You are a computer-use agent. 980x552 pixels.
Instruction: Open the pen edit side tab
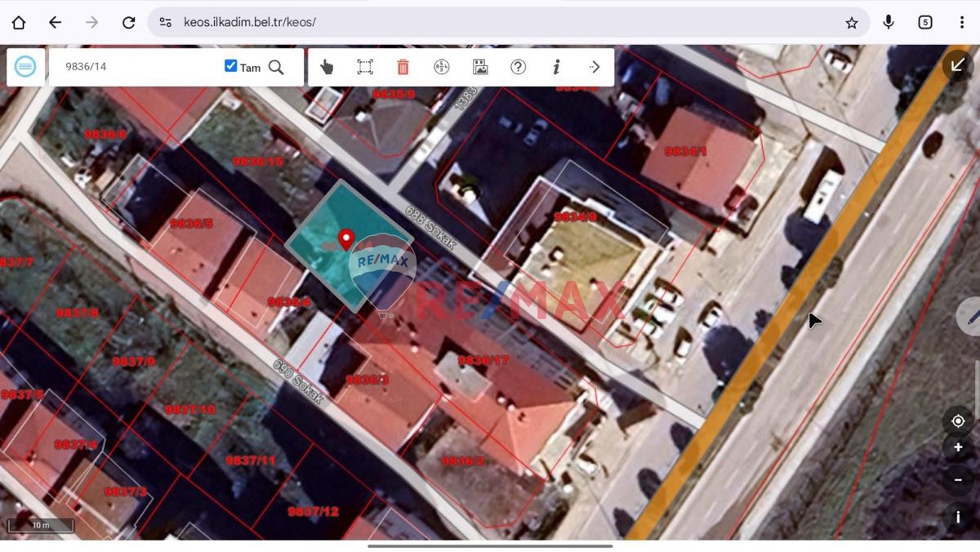971,315
